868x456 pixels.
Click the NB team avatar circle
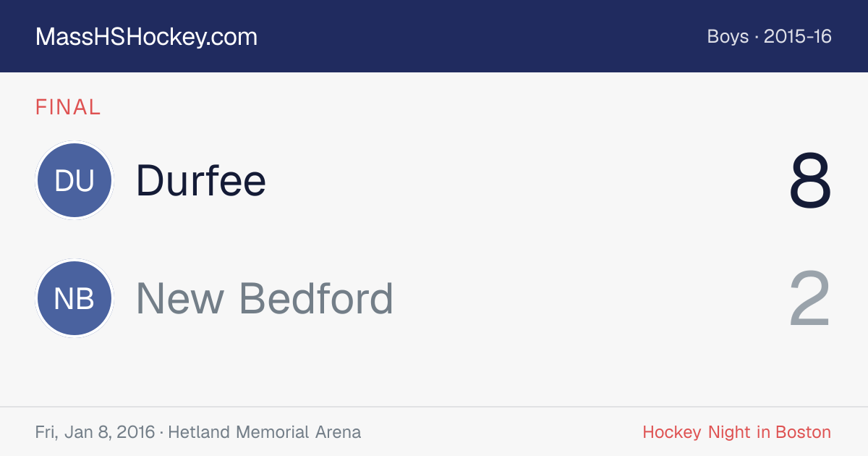click(x=75, y=298)
